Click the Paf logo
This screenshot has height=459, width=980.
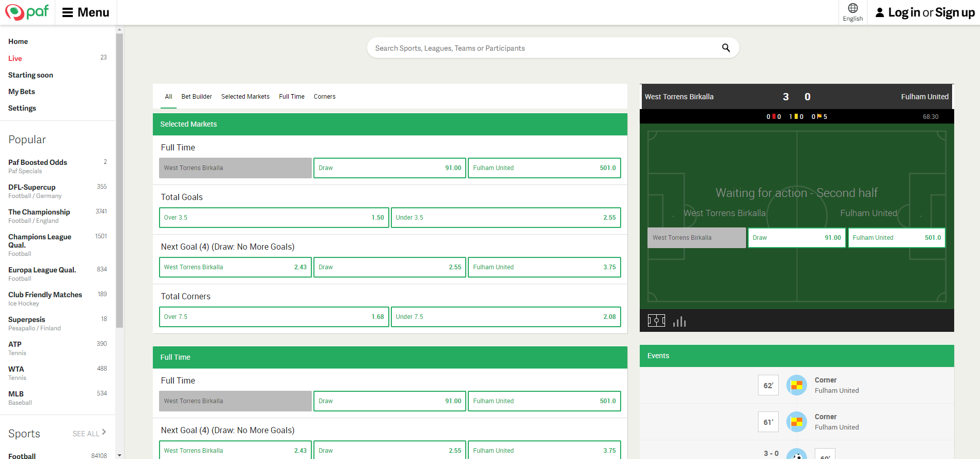(x=27, y=12)
